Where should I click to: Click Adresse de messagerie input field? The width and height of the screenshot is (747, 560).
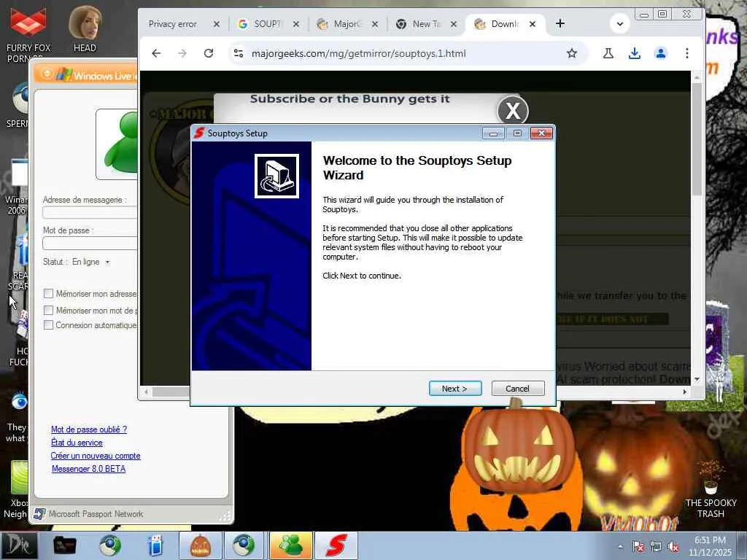[x=90, y=212]
